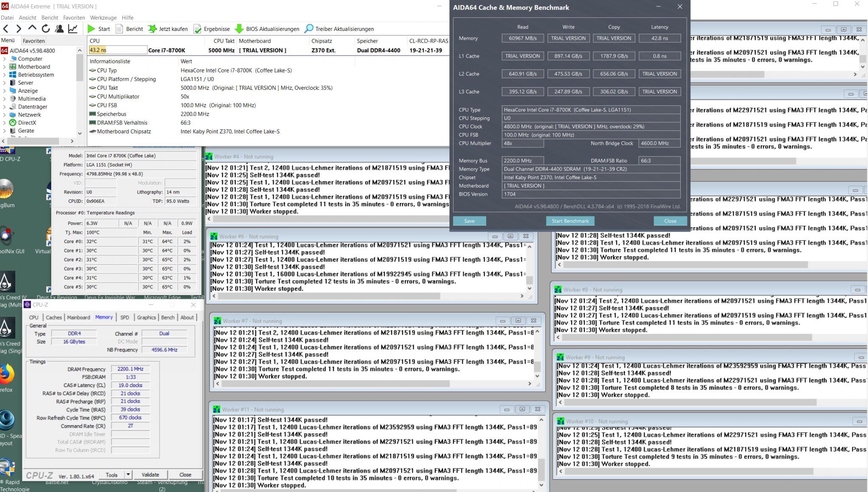Open the Bench tab in CPU-Z
868x492 pixels.
tap(167, 318)
